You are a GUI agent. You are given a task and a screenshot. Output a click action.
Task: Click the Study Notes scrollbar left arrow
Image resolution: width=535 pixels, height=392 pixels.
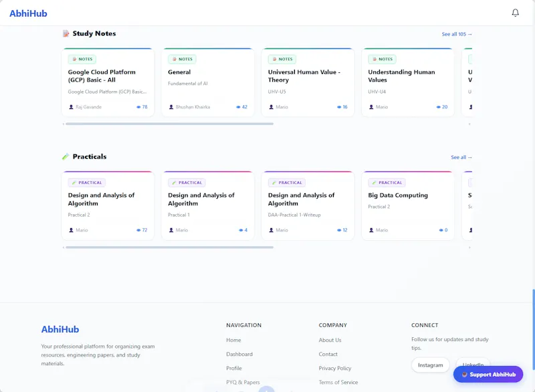point(64,124)
